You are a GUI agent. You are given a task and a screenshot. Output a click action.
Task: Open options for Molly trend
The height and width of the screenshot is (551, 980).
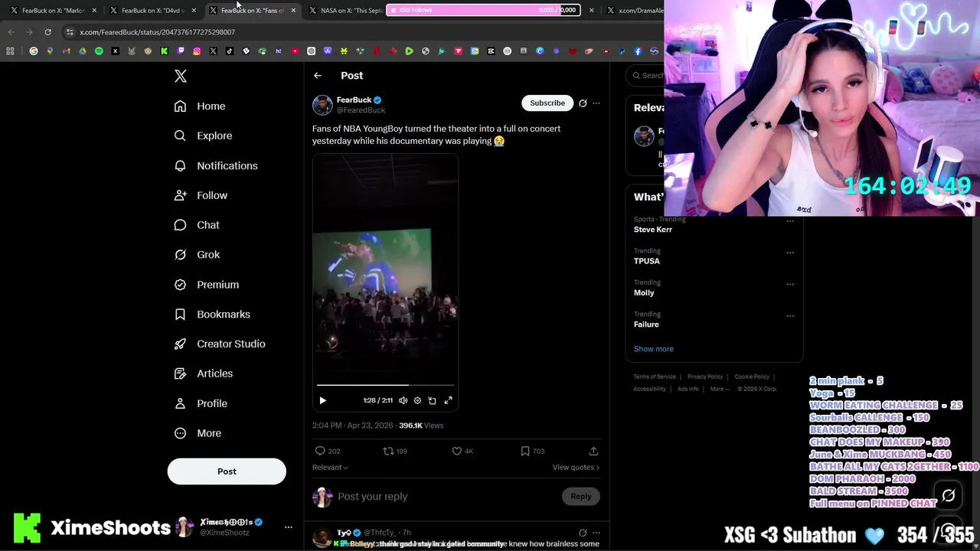pyautogui.click(x=790, y=284)
